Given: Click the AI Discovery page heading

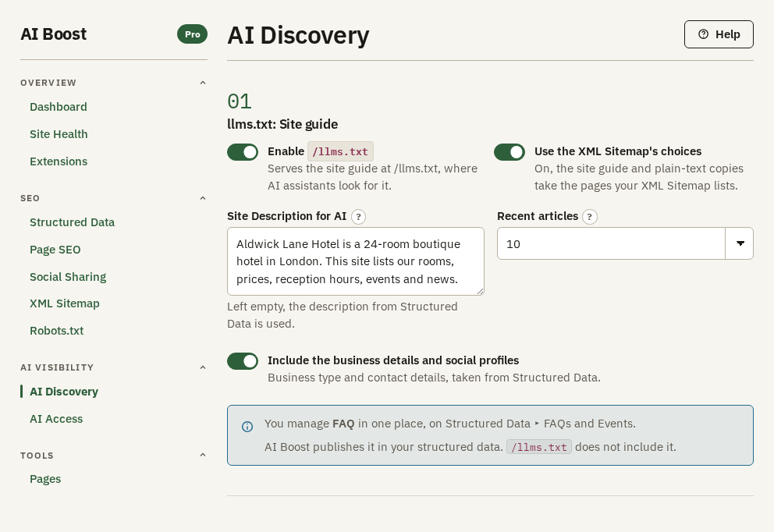Looking at the screenshot, I should [298, 36].
